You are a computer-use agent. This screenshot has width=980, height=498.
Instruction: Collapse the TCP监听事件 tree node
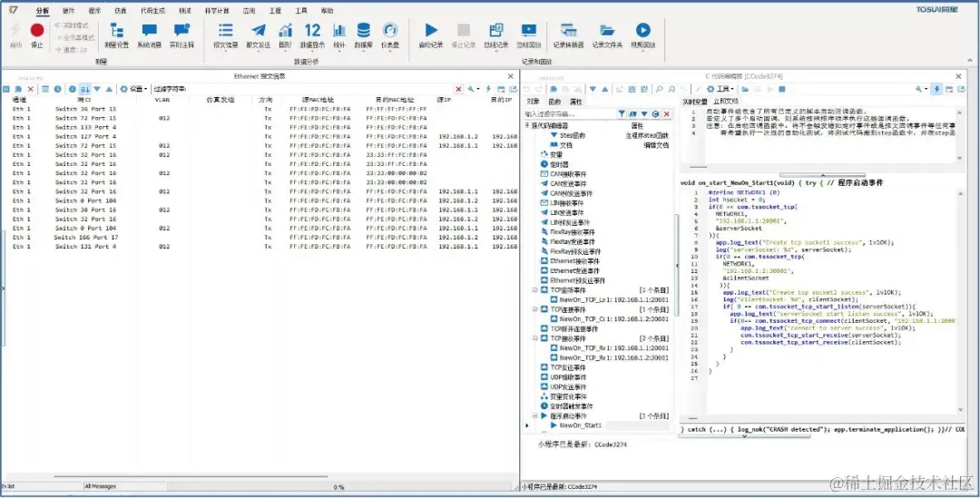[x=535, y=290]
